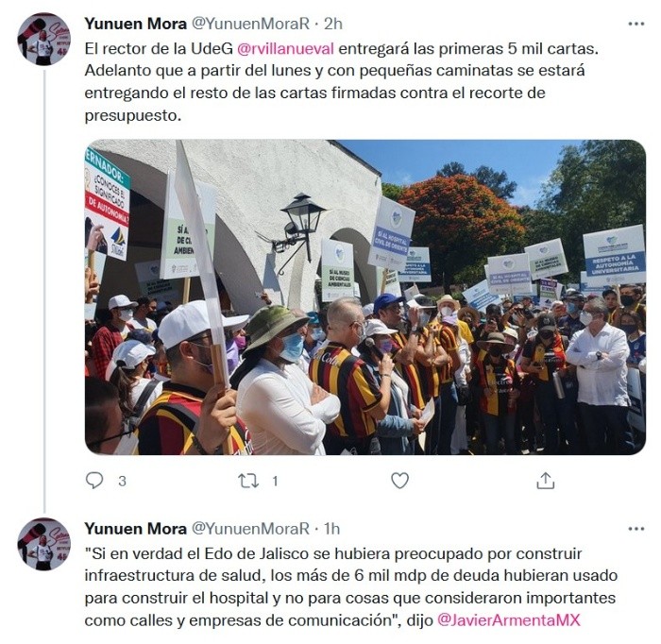Screen dimensions: 661x644
Task: View reply count 3 on first tweet
Action: point(122,481)
